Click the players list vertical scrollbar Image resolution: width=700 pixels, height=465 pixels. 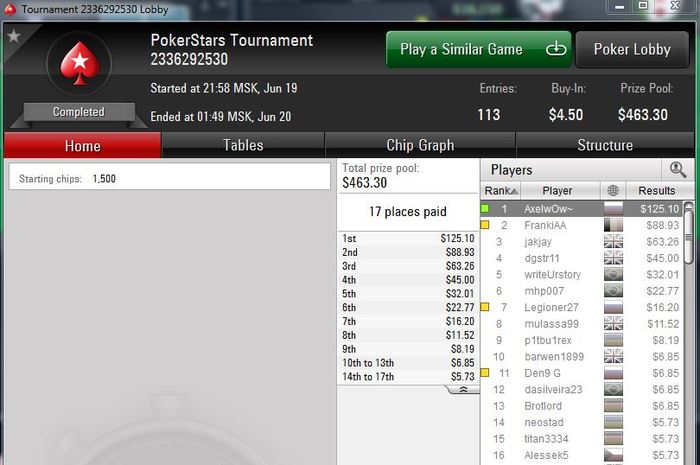tap(689, 332)
